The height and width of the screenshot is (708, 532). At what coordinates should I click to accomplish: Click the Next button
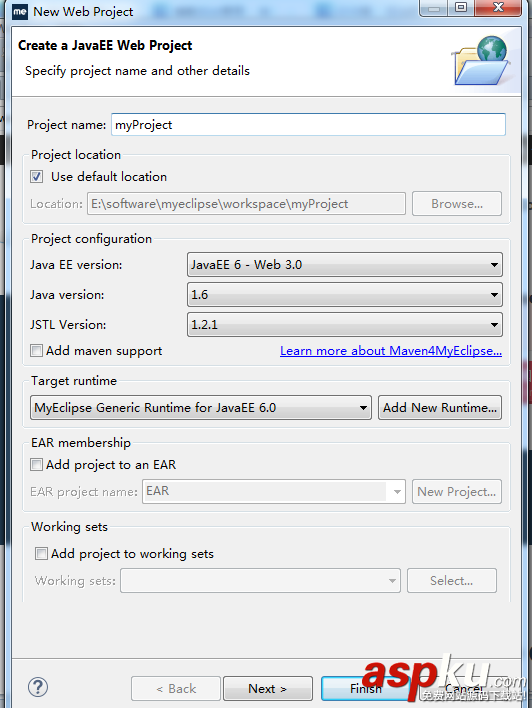pyautogui.click(x=268, y=689)
